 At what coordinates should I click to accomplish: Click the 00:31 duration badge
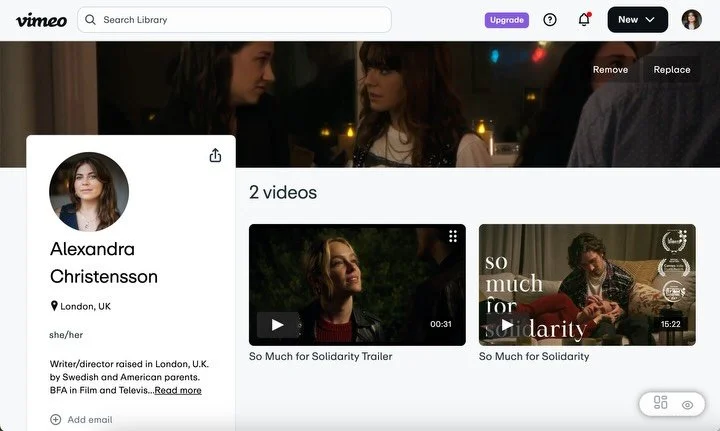coord(441,324)
